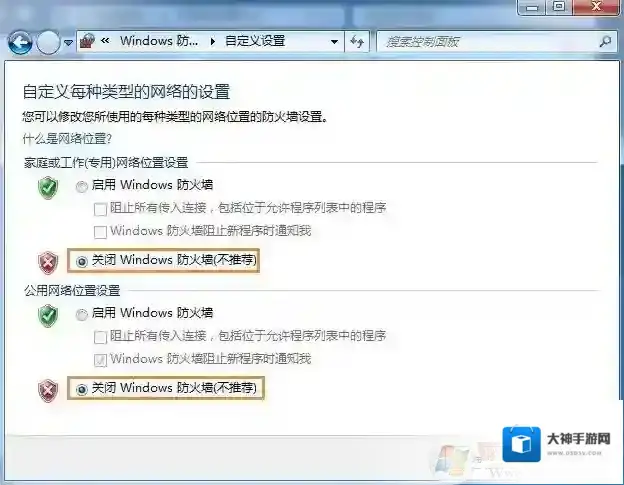Click the 家庭或工作(专用)网络位置设置 section label
The height and width of the screenshot is (485, 624).
click(x=106, y=162)
